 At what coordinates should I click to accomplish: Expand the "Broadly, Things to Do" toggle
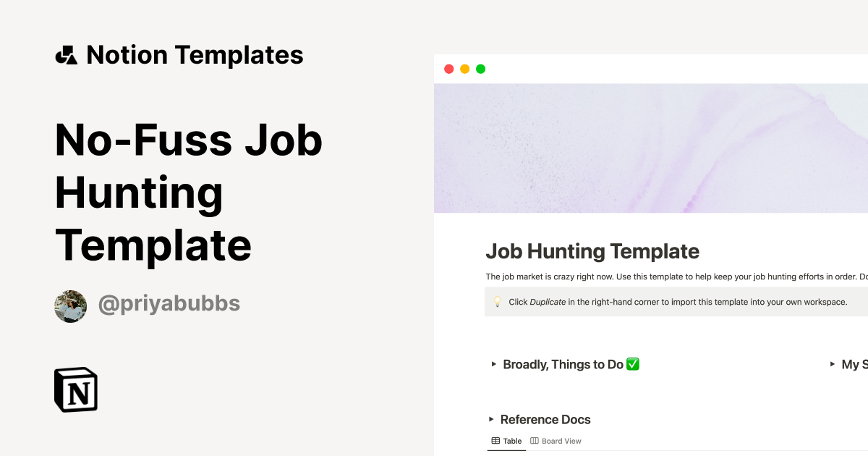point(493,364)
